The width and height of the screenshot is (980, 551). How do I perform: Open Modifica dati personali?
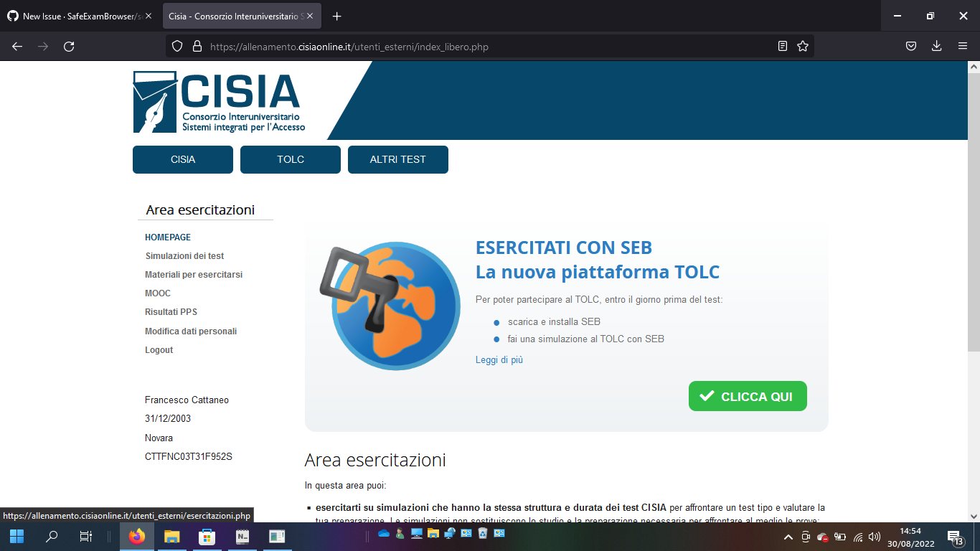click(x=191, y=331)
